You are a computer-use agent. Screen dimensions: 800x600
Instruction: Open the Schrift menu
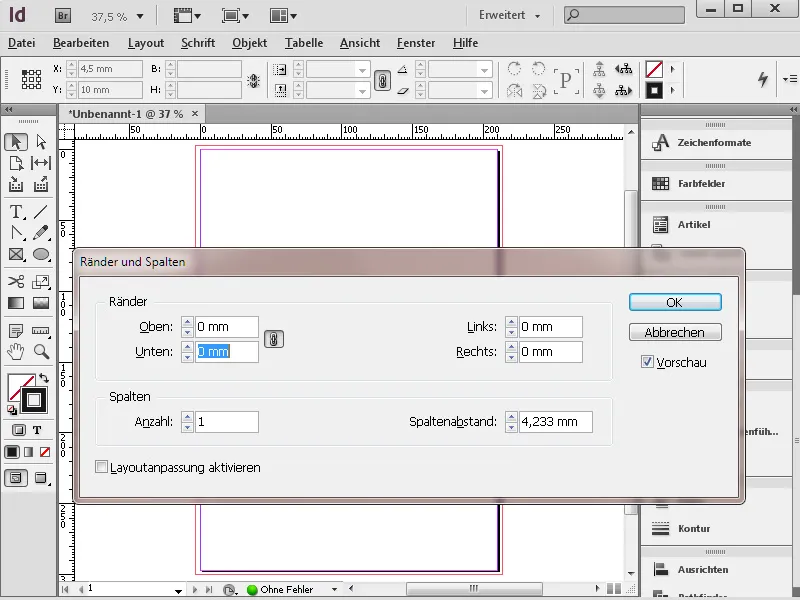click(x=198, y=43)
